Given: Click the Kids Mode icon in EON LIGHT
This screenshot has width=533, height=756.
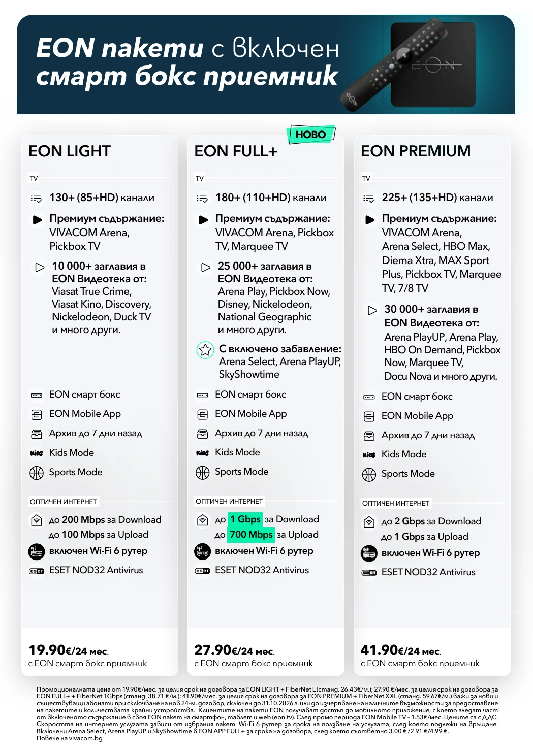Looking at the screenshot, I should click(x=37, y=453).
